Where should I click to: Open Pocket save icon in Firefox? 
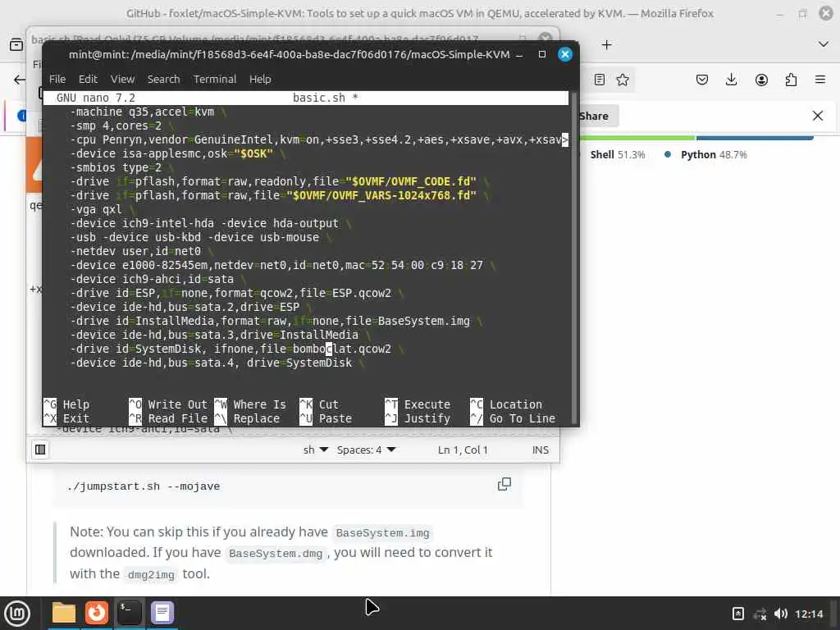tap(702, 80)
